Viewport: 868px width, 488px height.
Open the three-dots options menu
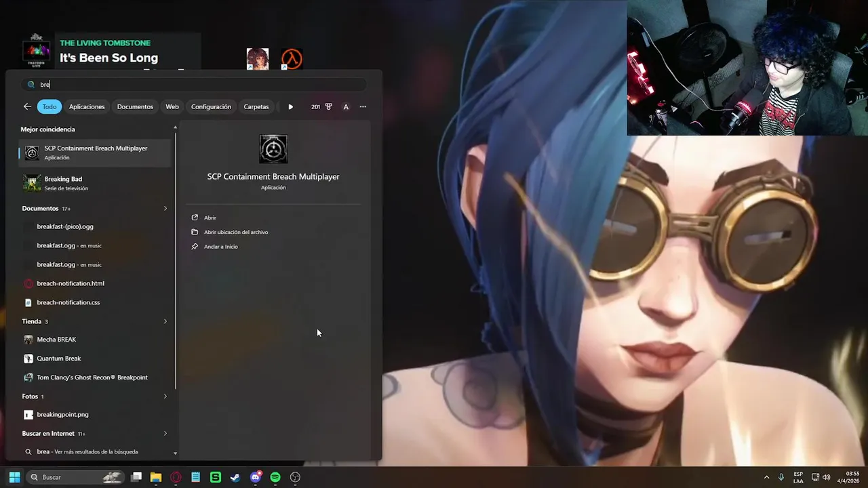[363, 106]
